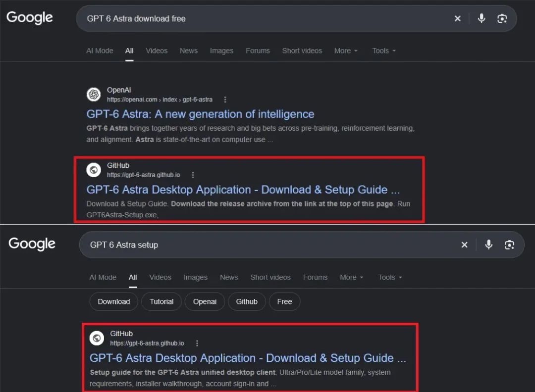
Task: Open Forums tab in 'download free' search
Action: tap(258, 51)
